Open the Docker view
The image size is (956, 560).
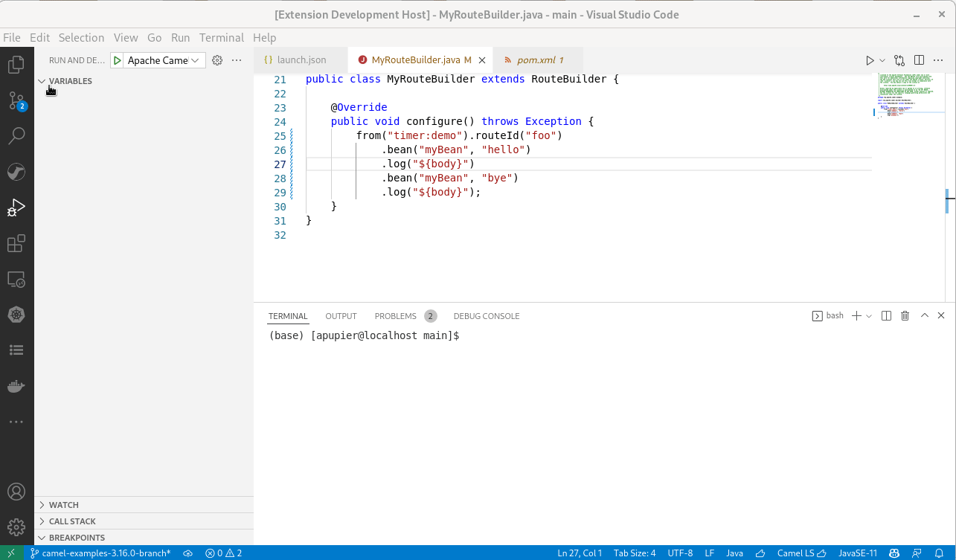pyautogui.click(x=16, y=385)
